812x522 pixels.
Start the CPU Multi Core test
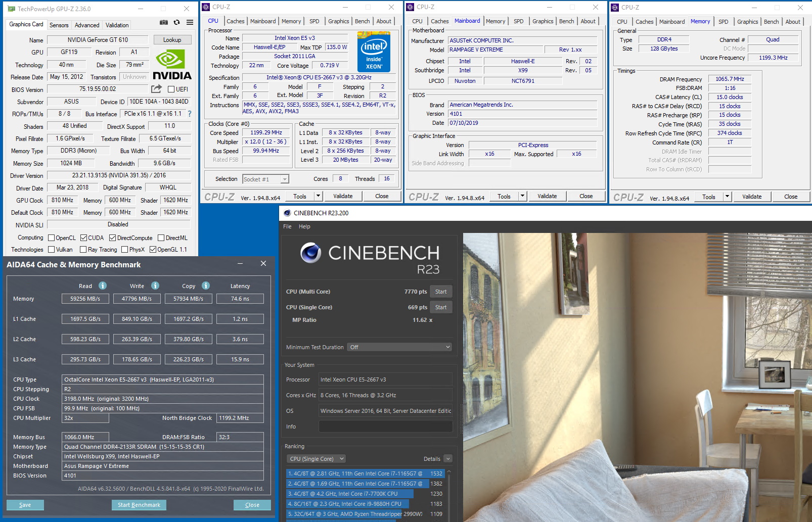(x=441, y=292)
